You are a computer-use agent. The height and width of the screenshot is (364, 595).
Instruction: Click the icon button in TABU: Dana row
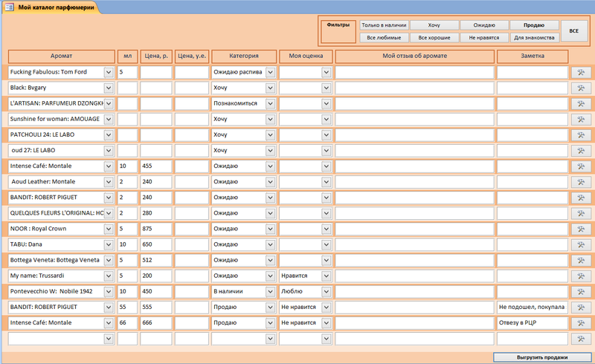[581, 244]
